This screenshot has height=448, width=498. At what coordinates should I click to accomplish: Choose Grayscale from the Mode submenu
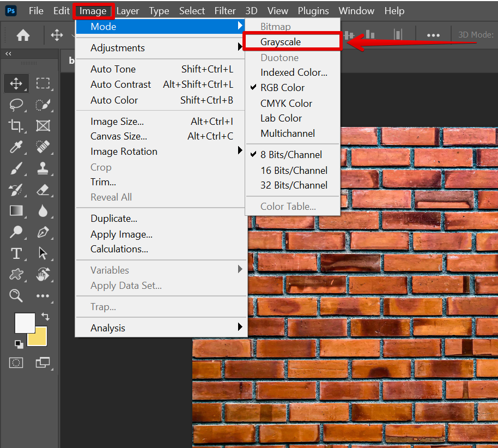281,42
